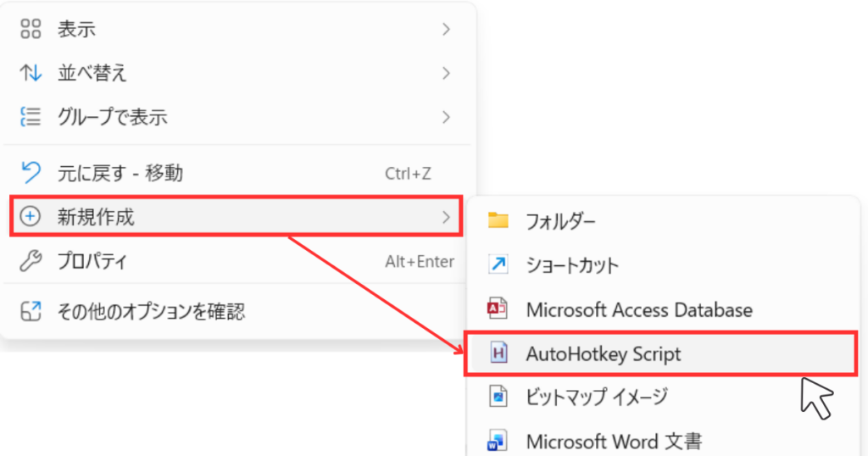The height and width of the screenshot is (456, 868).
Task: Open プロパティ from the context menu
Action: click(x=92, y=261)
